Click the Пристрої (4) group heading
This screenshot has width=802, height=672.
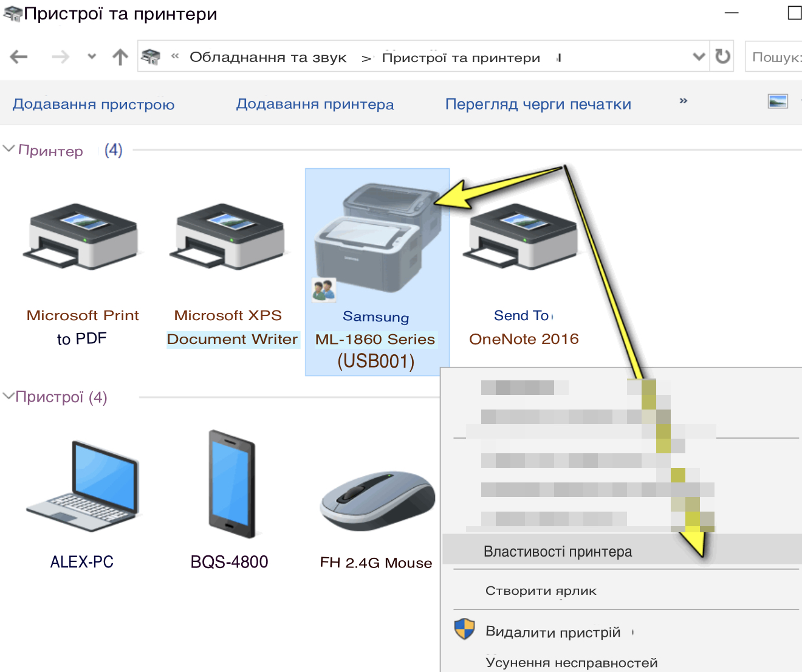point(61,397)
